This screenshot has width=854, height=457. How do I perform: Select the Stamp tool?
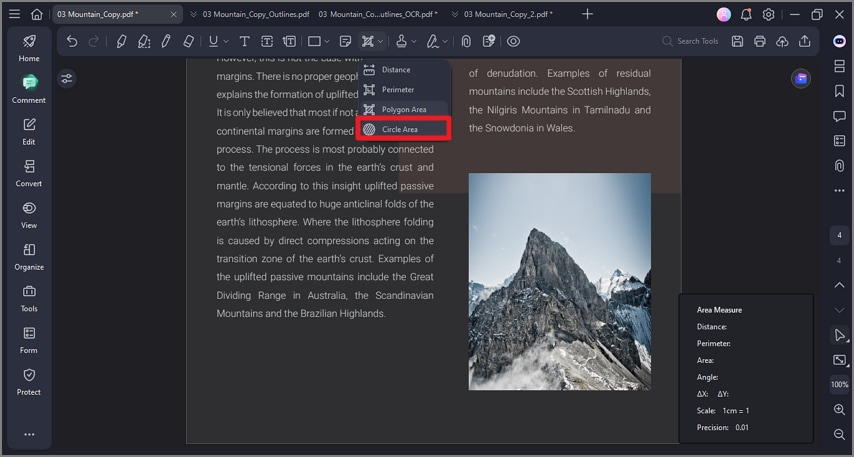(x=401, y=41)
